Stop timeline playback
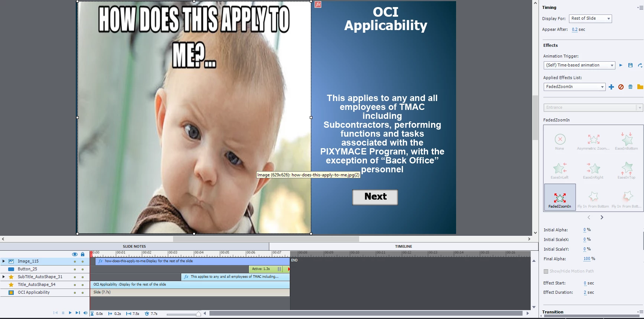The width and height of the screenshot is (644, 319). [x=63, y=313]
